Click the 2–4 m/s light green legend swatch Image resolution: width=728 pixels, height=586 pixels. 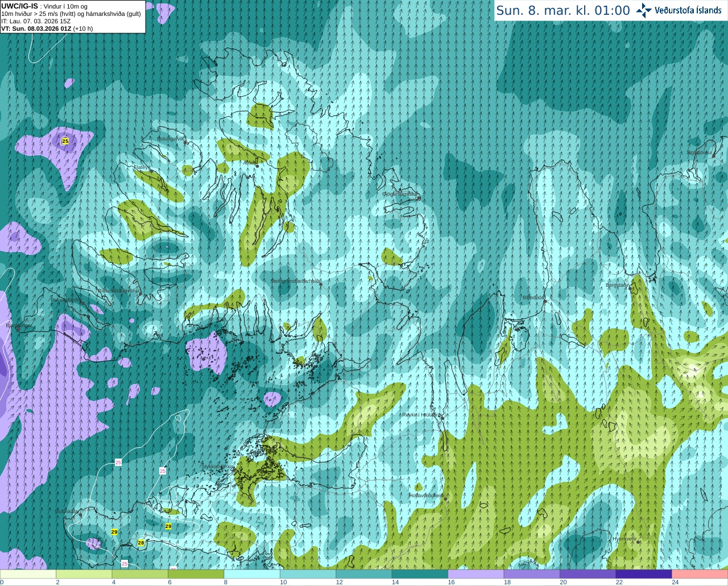[84, 574]
